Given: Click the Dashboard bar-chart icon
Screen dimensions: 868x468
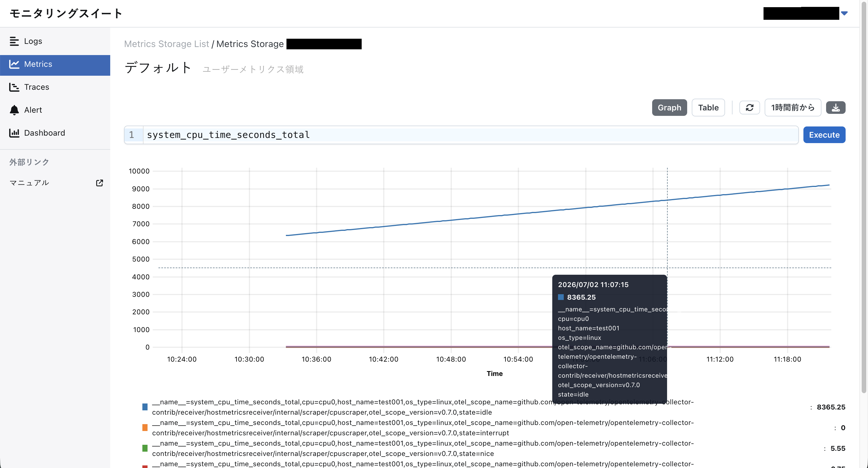Looking at the screenshot, I should click(14, 133).
